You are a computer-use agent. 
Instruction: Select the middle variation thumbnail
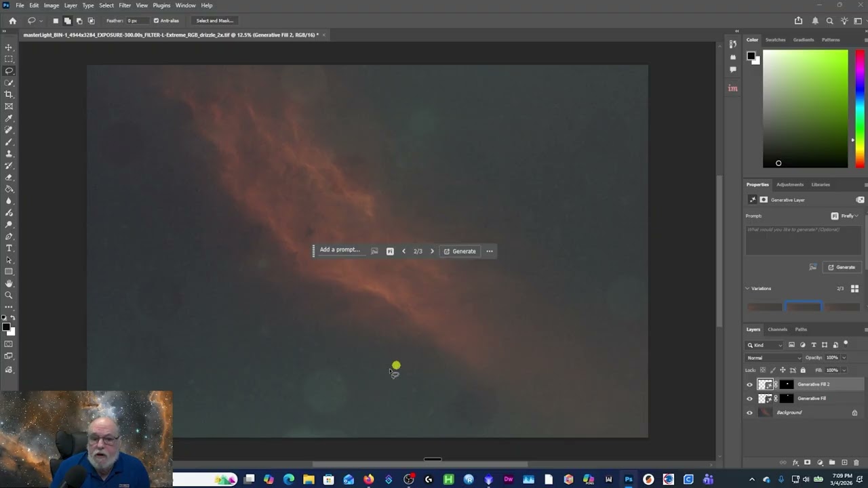click(804, 307)
